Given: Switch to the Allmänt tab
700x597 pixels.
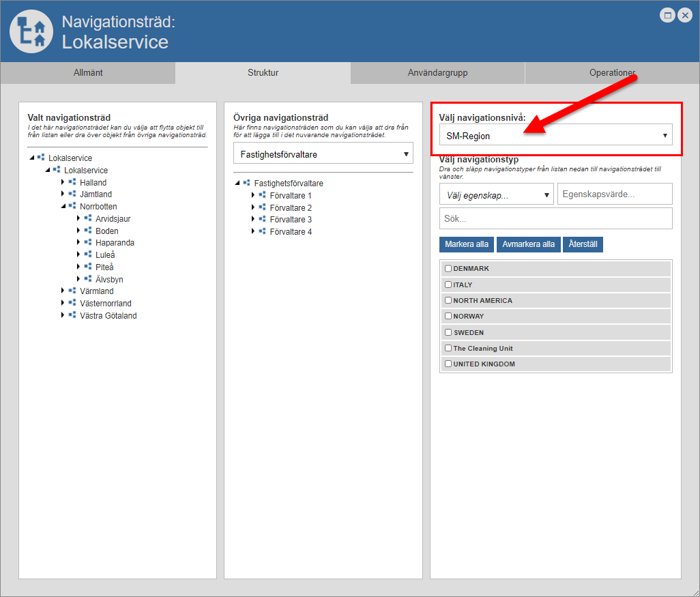Looking at the screenshot, I should (88, 73).
